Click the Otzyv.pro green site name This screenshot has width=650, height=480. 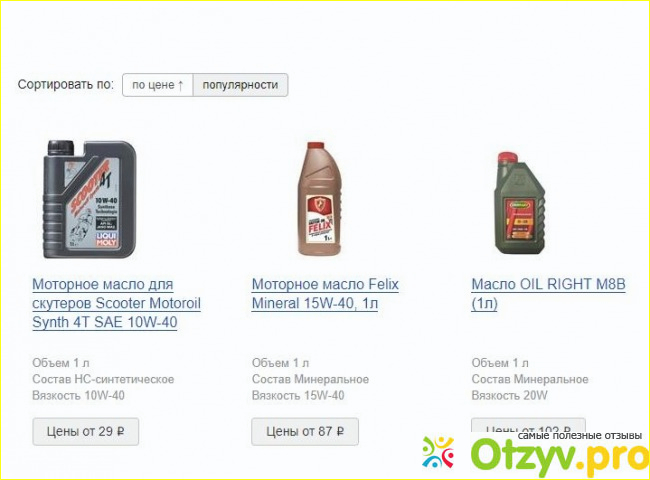(x=560, y=457)
